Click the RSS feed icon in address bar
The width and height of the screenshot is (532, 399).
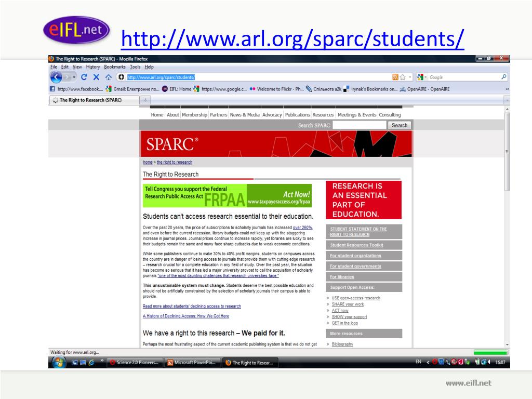(x=395, y=77)
